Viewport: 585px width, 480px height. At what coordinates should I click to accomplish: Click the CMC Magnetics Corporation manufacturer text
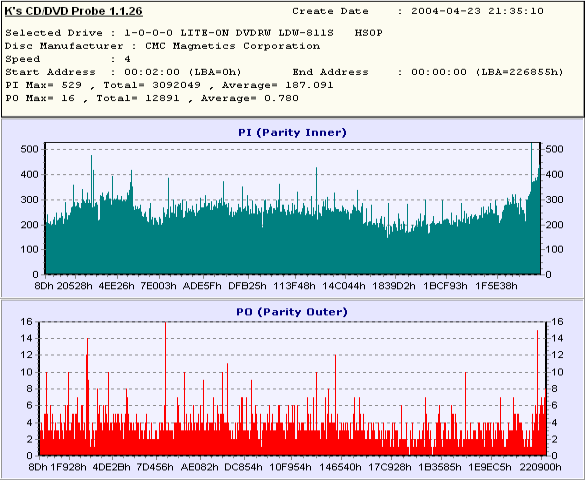coord(232,46)
